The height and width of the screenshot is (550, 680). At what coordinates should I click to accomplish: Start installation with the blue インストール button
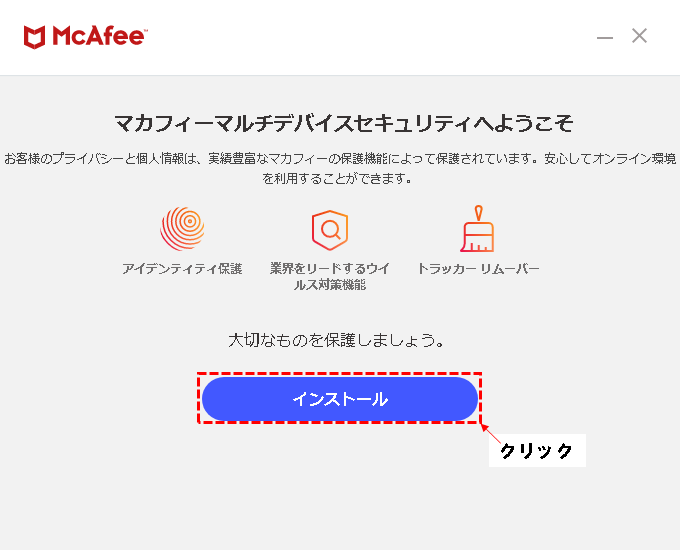(x=340, y=399)
